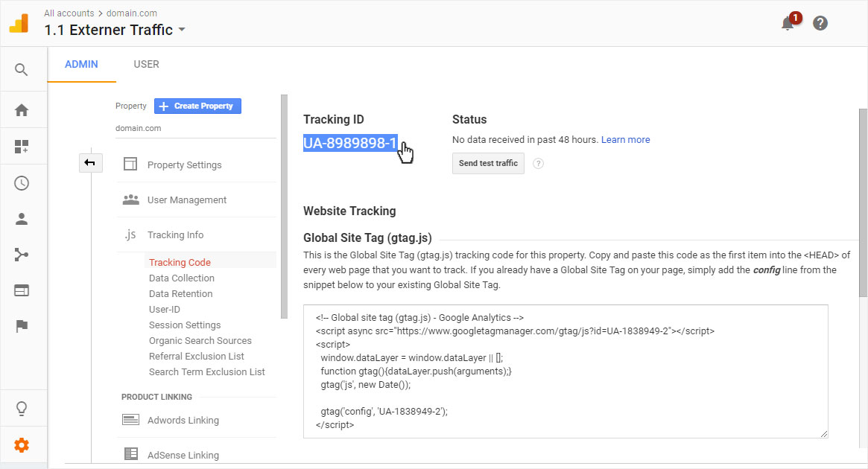The height and width of the screenshot is (469, 868).
Task: Open Conversions flag icon
Action: (22, 326)
